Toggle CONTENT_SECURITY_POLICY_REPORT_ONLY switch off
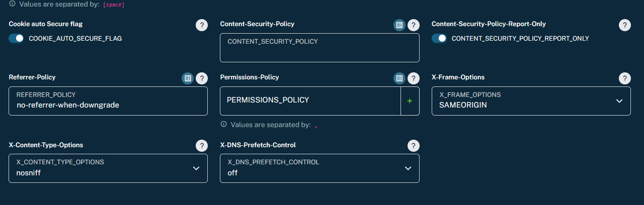 (439, 39)
